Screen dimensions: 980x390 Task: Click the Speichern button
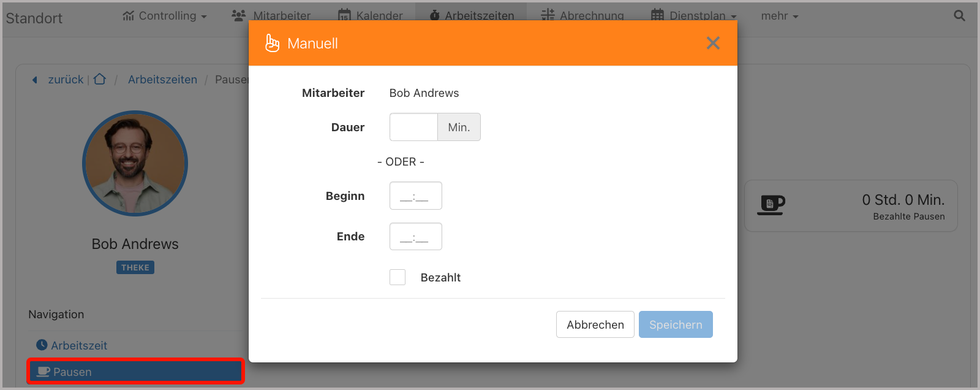coord(675,324)
